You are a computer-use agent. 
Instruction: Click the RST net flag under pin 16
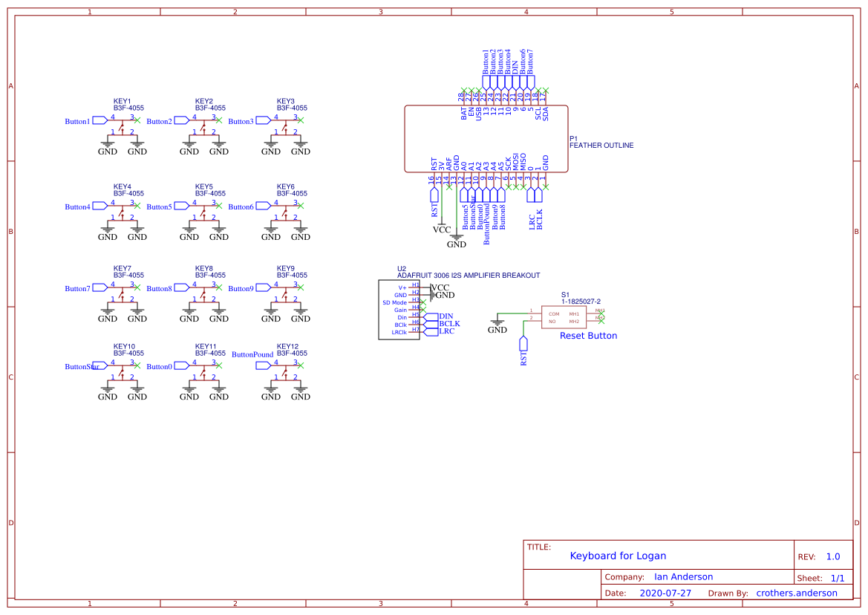[433, 197]
